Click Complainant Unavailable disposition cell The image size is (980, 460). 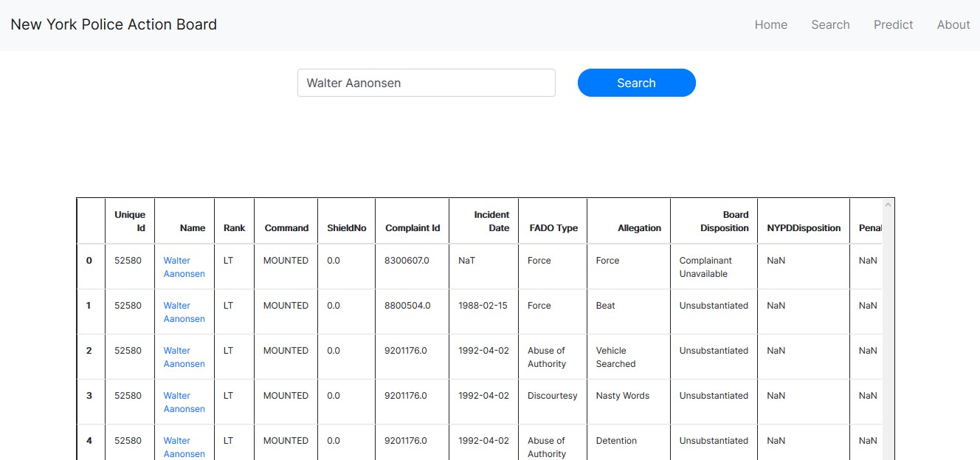click(x=714, y=267)
